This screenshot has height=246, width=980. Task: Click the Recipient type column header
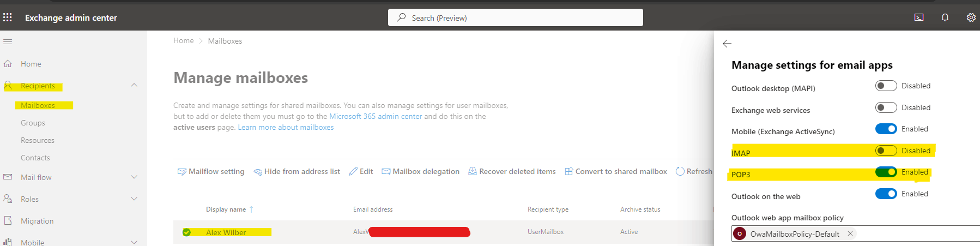[x=548, y=209]
